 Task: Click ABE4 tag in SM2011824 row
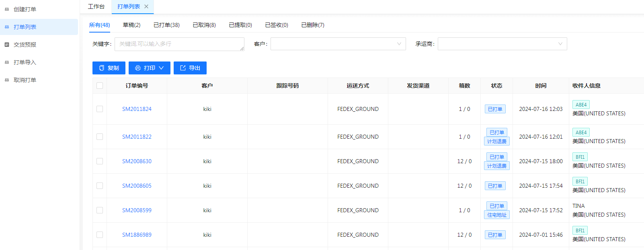point(581,105)
